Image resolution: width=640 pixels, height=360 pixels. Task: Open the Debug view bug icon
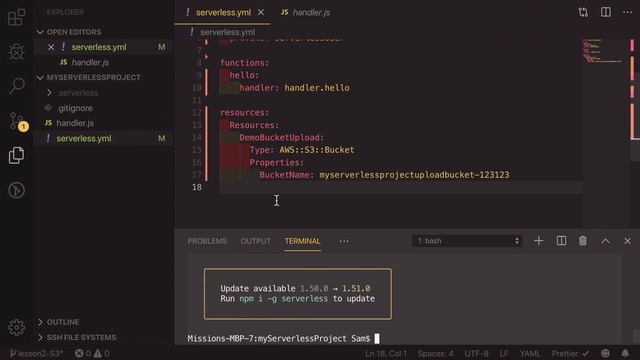(x=16, y=51)
